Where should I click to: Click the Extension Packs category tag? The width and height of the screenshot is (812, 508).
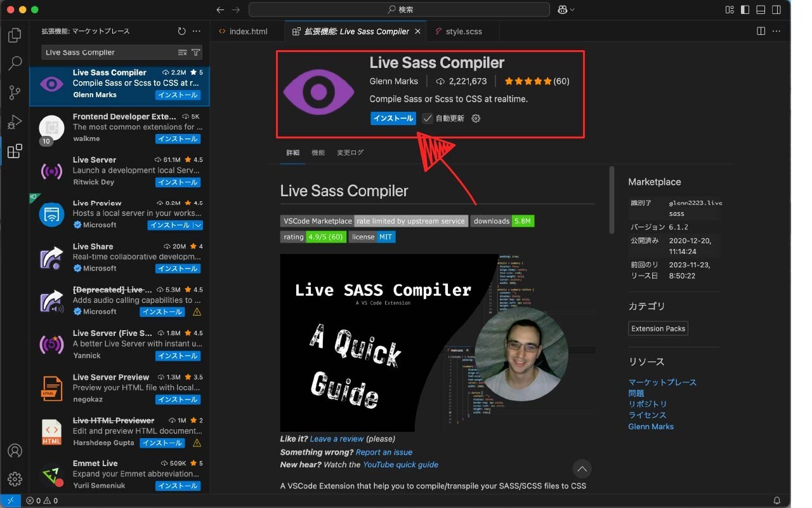point(658,328)
